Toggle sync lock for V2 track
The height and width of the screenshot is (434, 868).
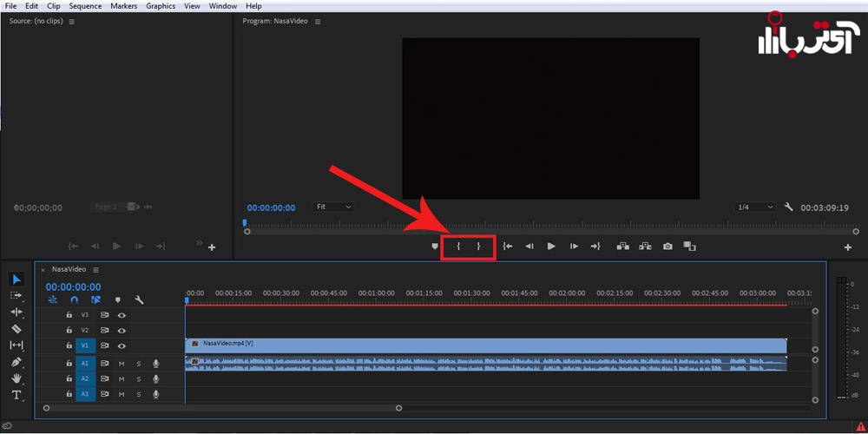click(x=104, y=331)
